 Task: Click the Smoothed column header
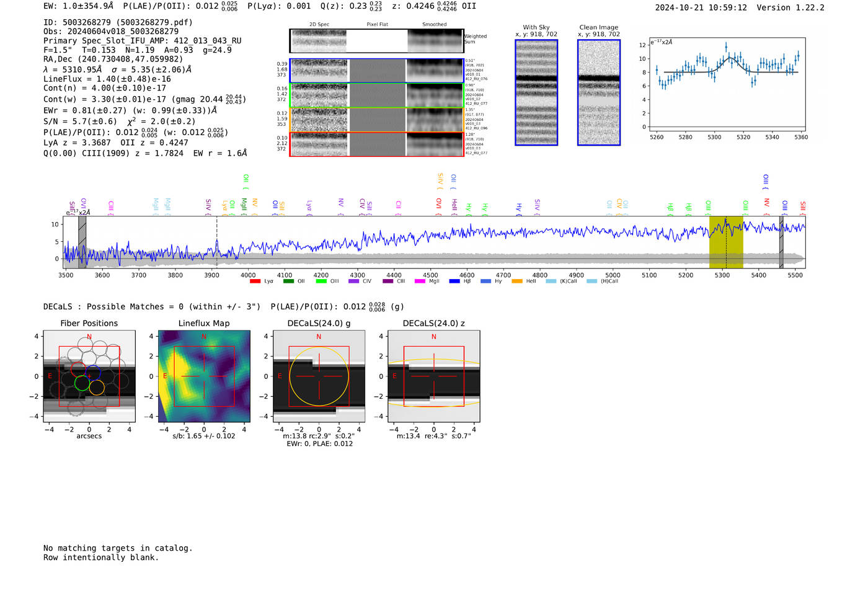(x=434, y=25)
